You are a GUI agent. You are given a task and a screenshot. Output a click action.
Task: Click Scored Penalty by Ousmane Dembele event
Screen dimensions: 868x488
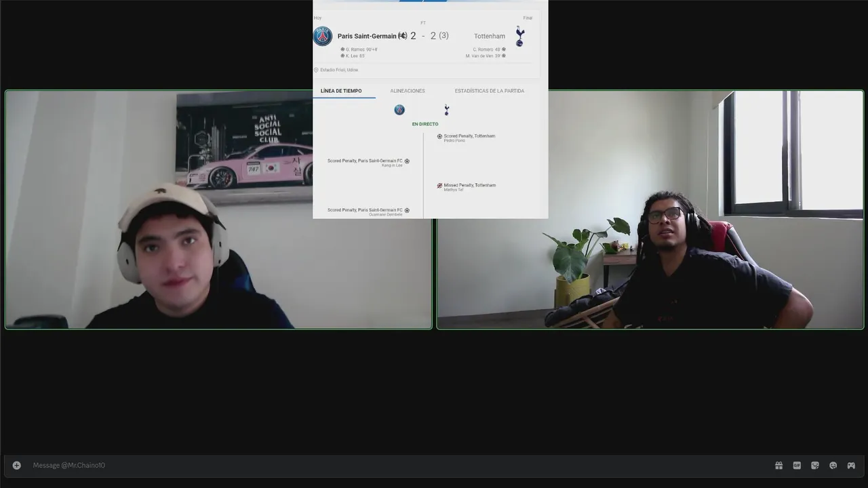coord(365,212)
